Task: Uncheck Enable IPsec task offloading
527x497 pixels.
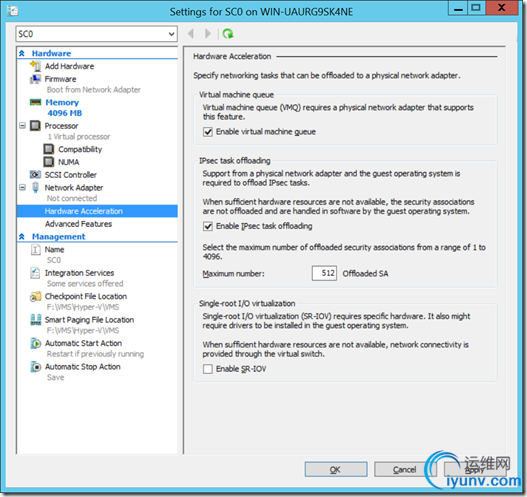Action: tap(208, 226)
